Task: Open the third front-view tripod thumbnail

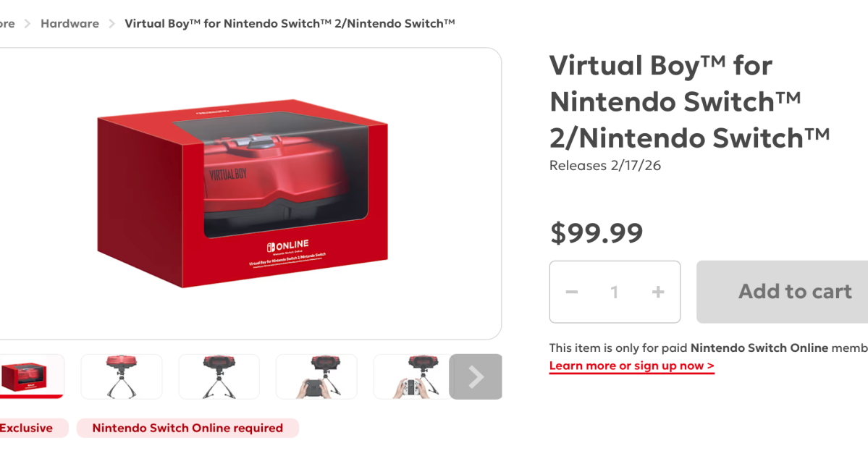Action: click(x=219, y=376)
